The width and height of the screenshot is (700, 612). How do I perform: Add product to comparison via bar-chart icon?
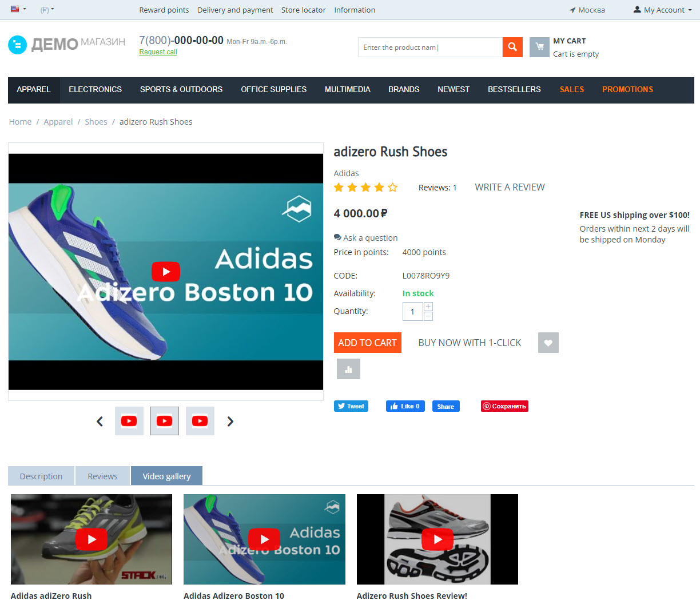(348, 368)
